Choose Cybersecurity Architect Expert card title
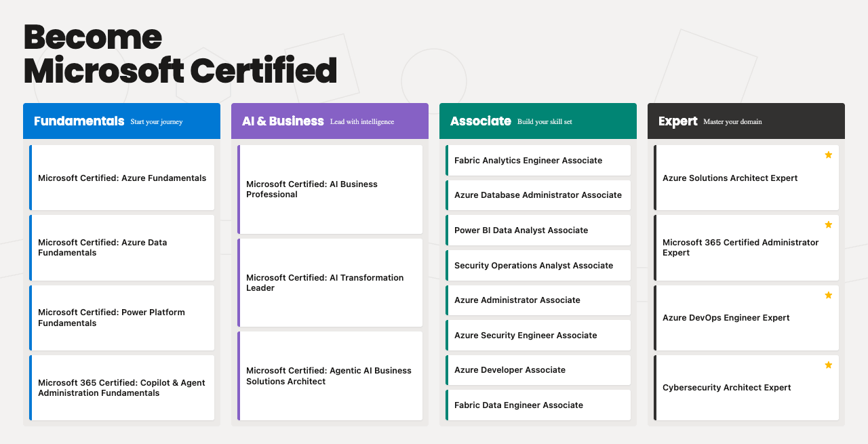The image size is (868, 444). [727, 388]
